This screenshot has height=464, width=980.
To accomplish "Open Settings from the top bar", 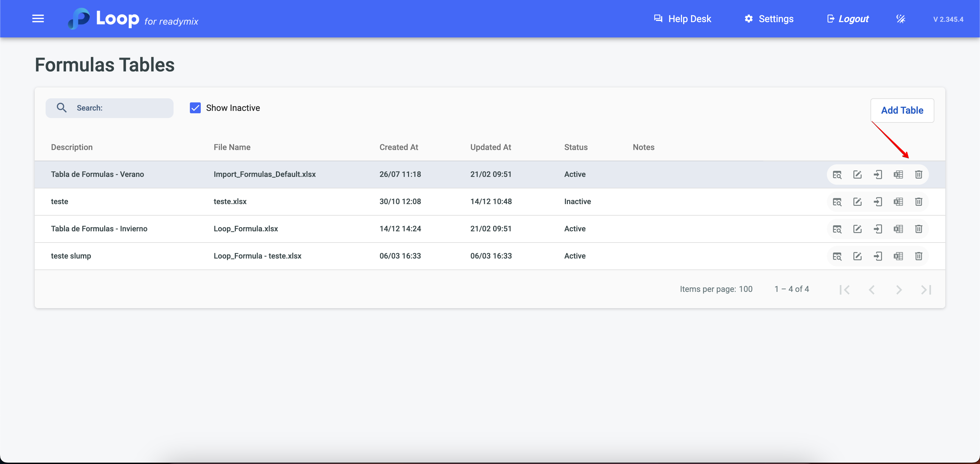I will tap(769, 19).
